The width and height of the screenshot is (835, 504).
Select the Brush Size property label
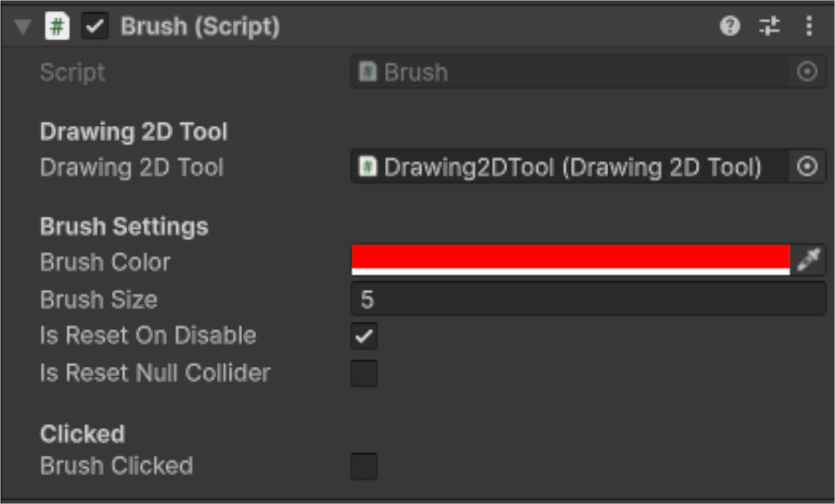coord(99,300)
